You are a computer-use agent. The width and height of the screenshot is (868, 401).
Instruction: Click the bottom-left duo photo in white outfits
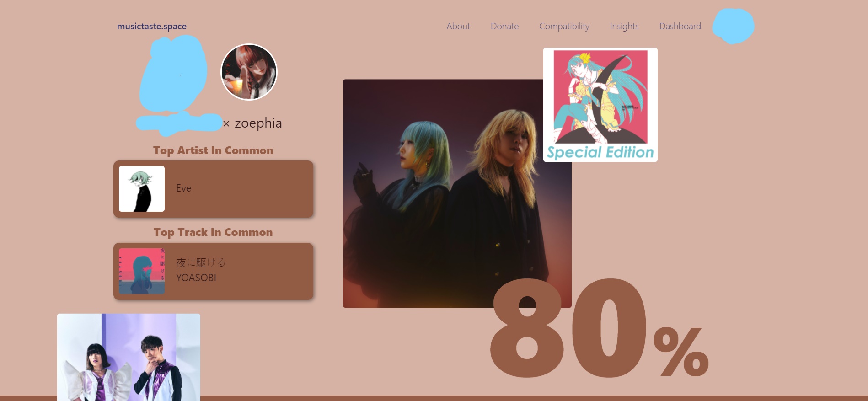pyautogui.click(x=129, y=357)
